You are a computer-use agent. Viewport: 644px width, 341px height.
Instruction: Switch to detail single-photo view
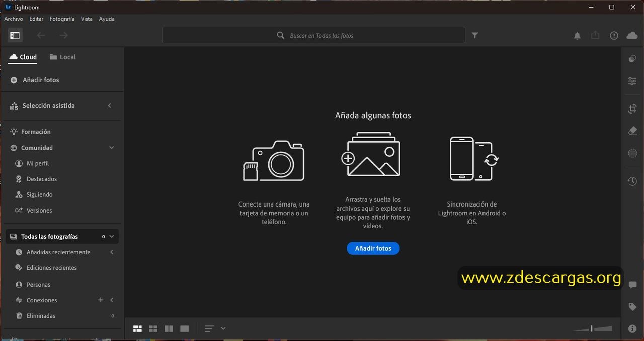[x=185, y=329]
